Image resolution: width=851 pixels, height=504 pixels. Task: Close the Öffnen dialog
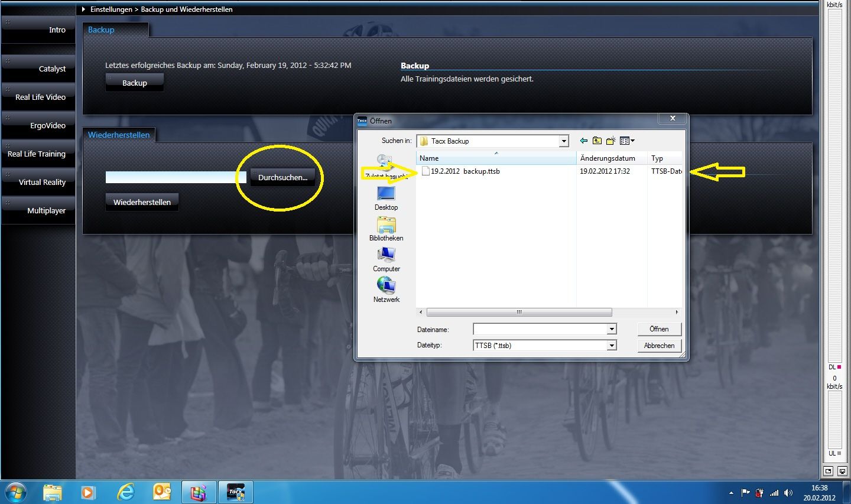[673, 119]
